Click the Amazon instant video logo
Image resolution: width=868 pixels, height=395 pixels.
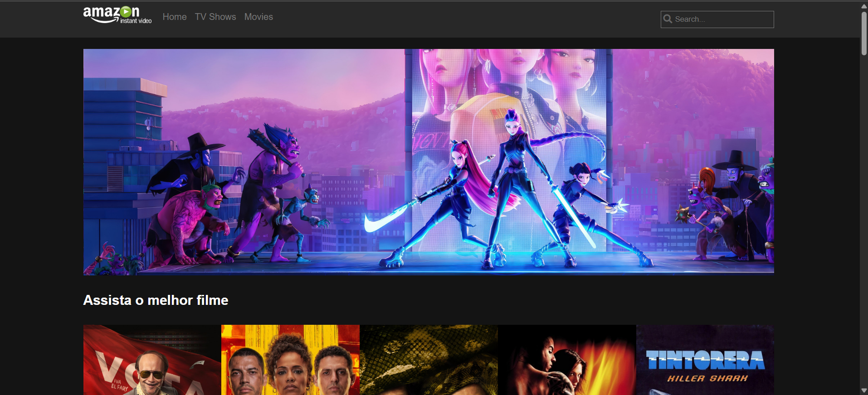(x=117, y=15)
